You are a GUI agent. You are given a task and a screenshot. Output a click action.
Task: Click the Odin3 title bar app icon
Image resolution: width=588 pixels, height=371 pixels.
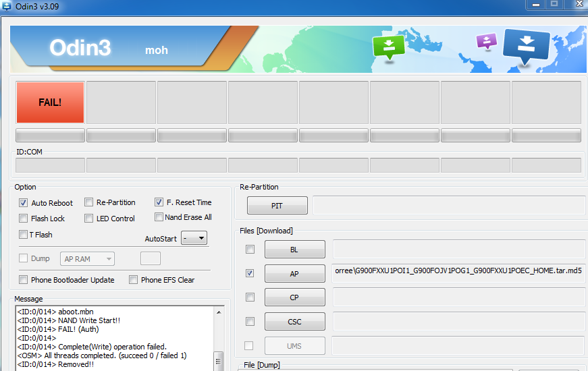click(6, 6)
